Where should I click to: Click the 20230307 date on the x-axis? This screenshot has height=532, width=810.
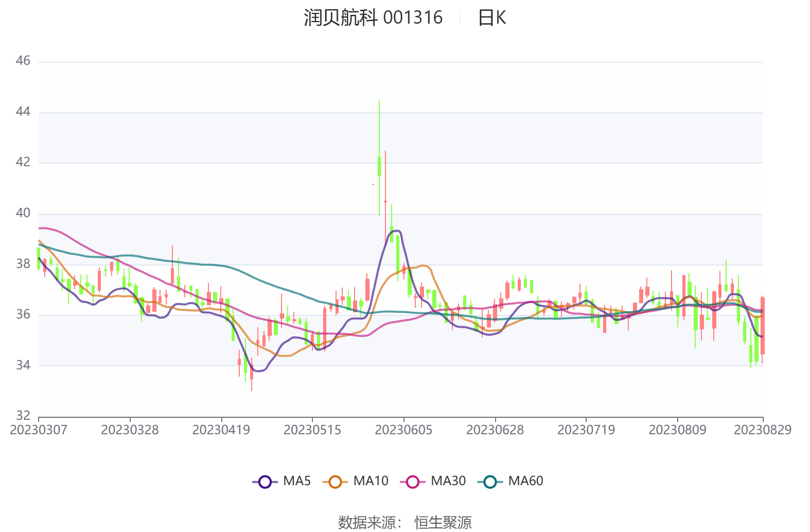coord(39,430)
